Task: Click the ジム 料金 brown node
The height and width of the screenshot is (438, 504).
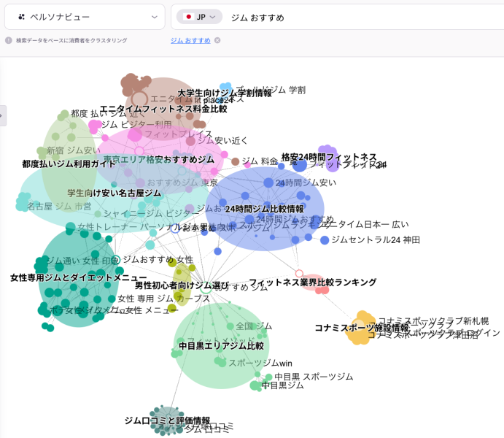Action: click(236, 161)
